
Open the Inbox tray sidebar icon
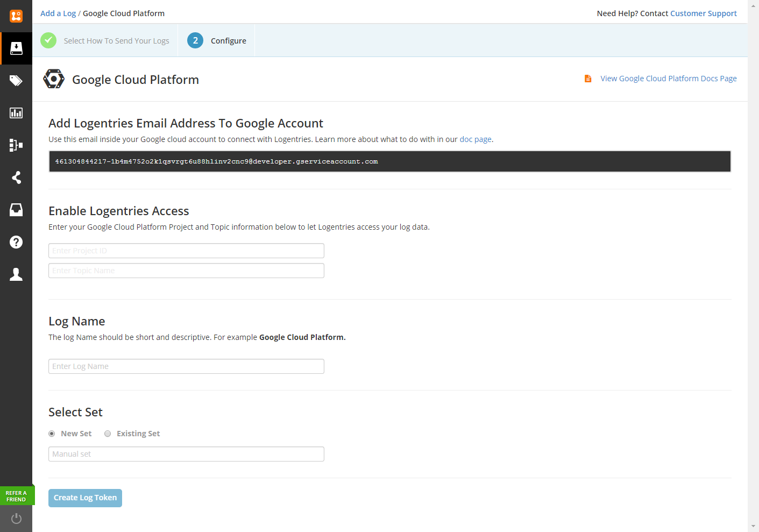tap(16, 210)
